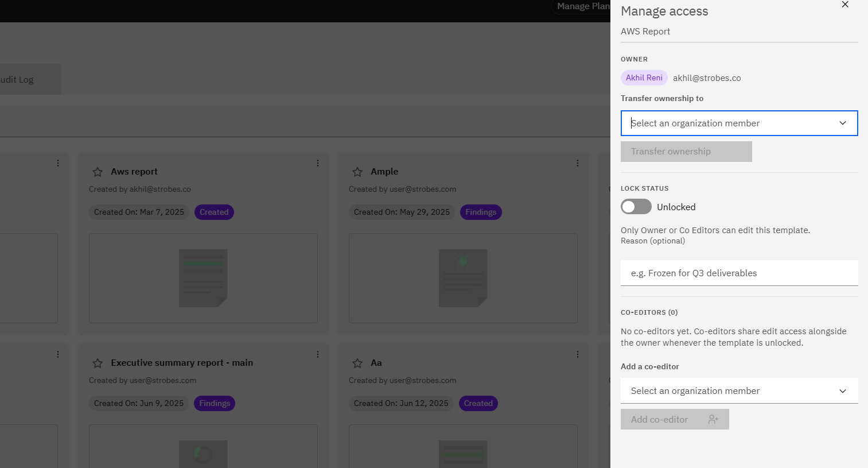Open options menu of the leftmost top-row card

tap(58, 163)
